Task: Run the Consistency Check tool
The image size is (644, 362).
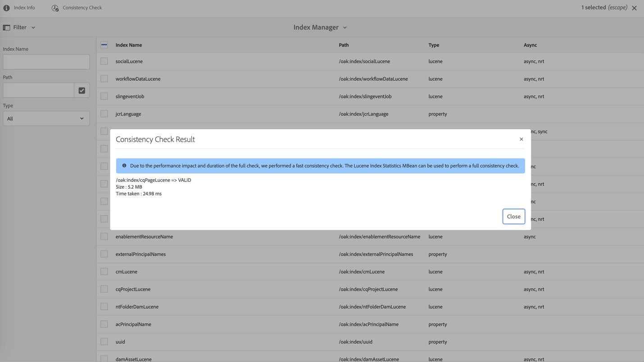Action: [77, 7]
